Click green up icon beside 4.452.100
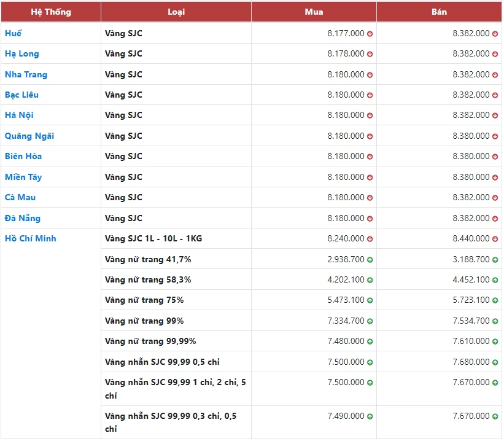This screenshot has height=441, width=504. (495, 280)
